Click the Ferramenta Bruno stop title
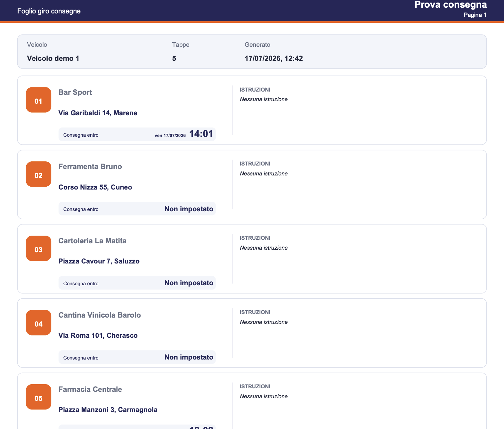The height and width of the screenshot is (429, 504). click(90, 166)
